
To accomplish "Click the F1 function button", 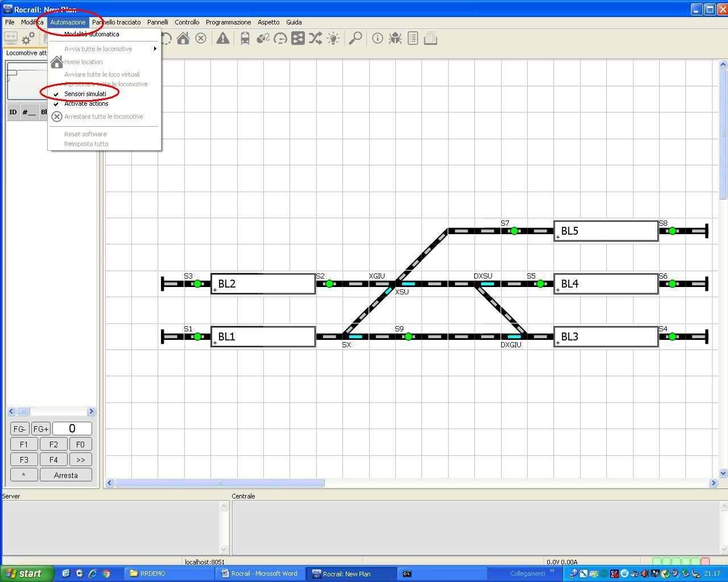I will click(x=24, y=444).
